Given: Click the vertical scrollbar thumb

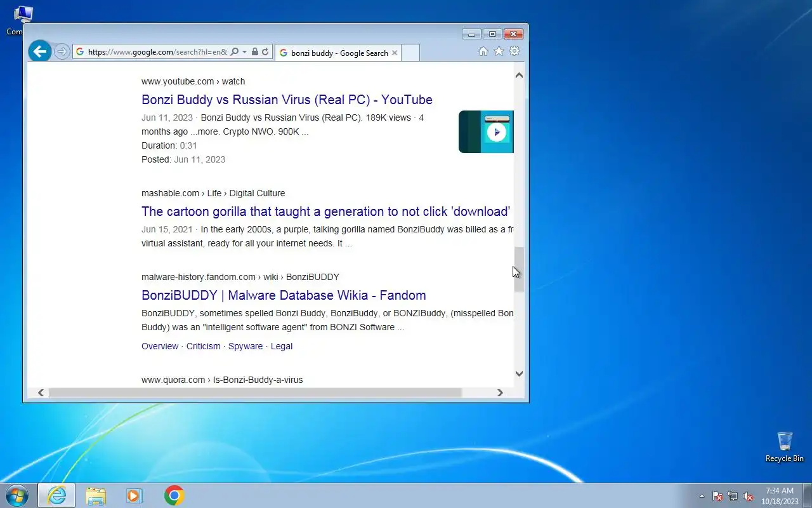Looking at the screenshot, I should click(519, 269).
